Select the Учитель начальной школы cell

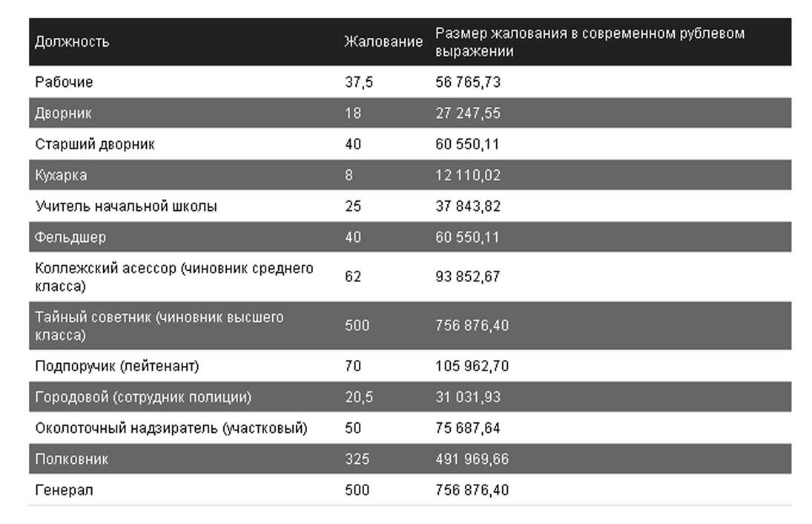(126, 206)
